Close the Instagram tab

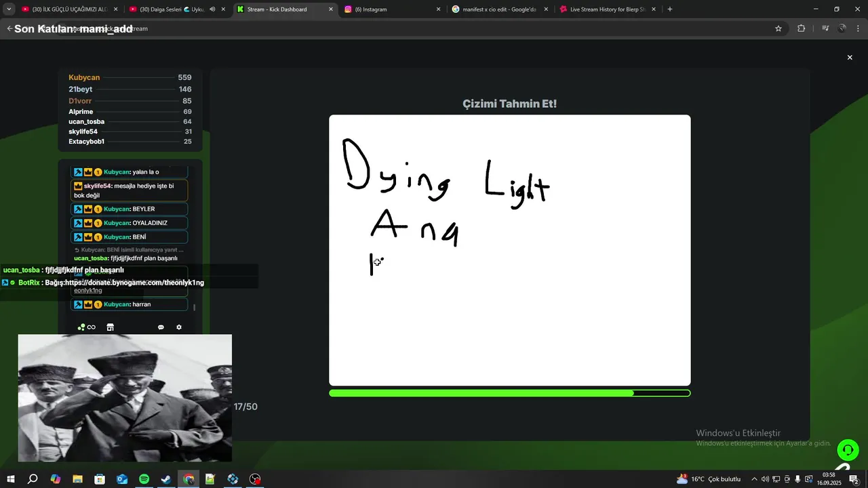[438, 9]
